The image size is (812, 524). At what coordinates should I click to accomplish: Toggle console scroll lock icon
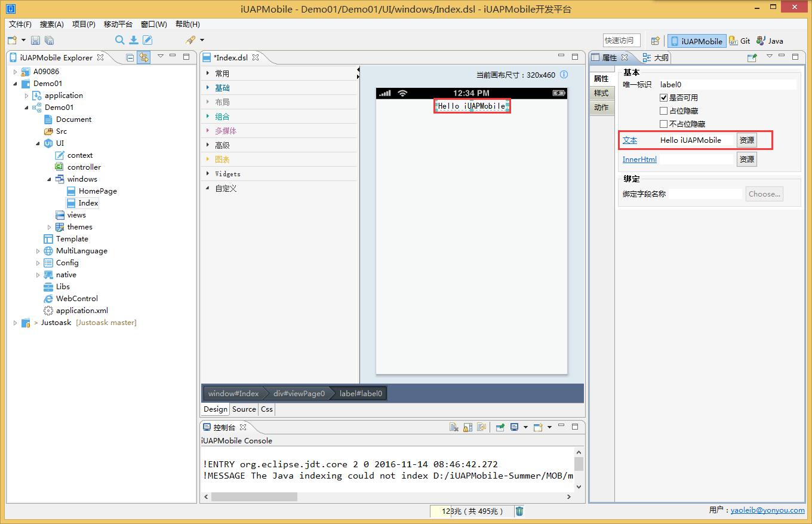click(467, 427)
